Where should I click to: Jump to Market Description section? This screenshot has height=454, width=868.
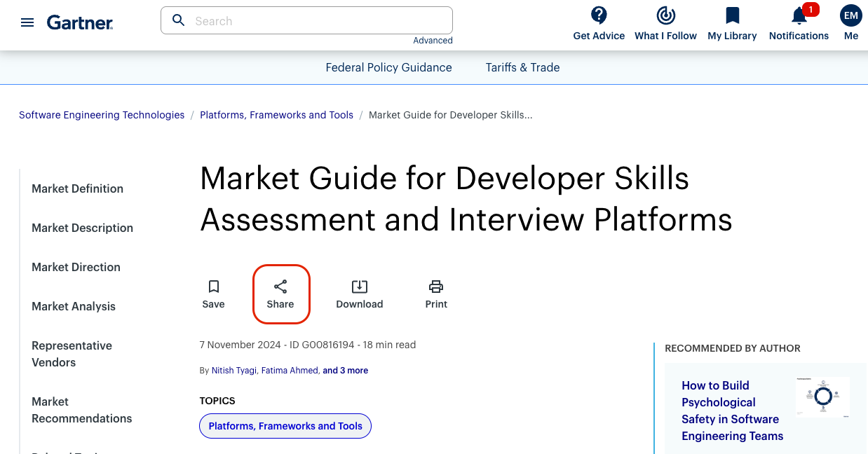click(x=82, y=228)
